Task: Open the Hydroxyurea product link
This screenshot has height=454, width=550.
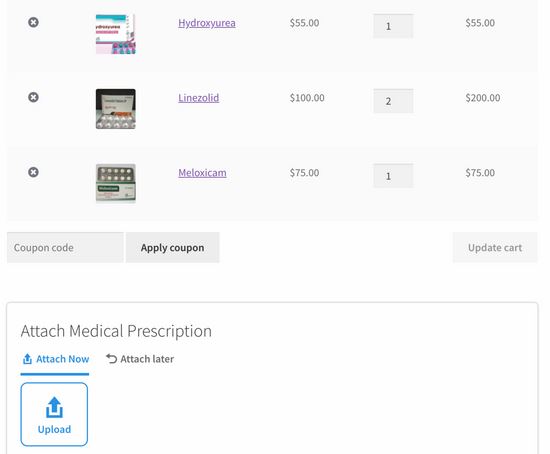Action: click(207, 23)
